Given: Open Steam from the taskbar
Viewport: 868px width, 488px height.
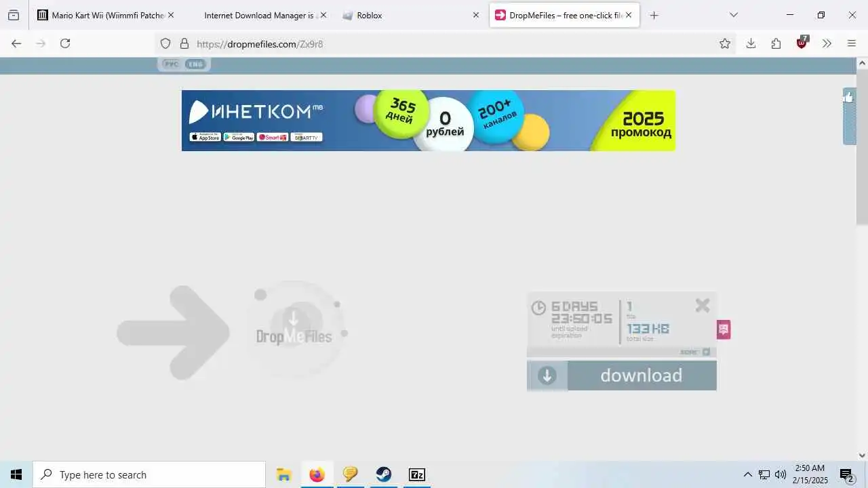Looking at the screenshot, I should pyautogui.click(x=384, y=474).
